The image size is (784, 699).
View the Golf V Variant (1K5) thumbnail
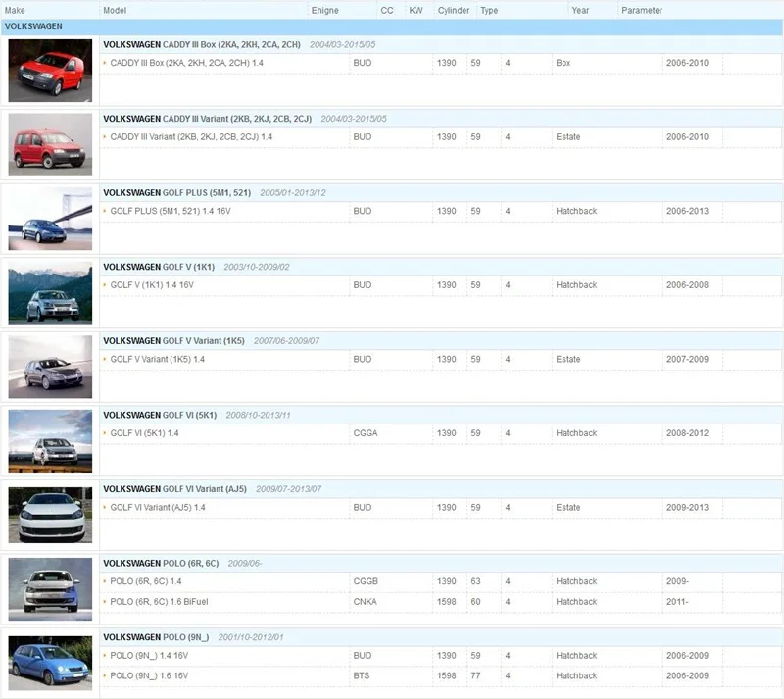(50, 367)
